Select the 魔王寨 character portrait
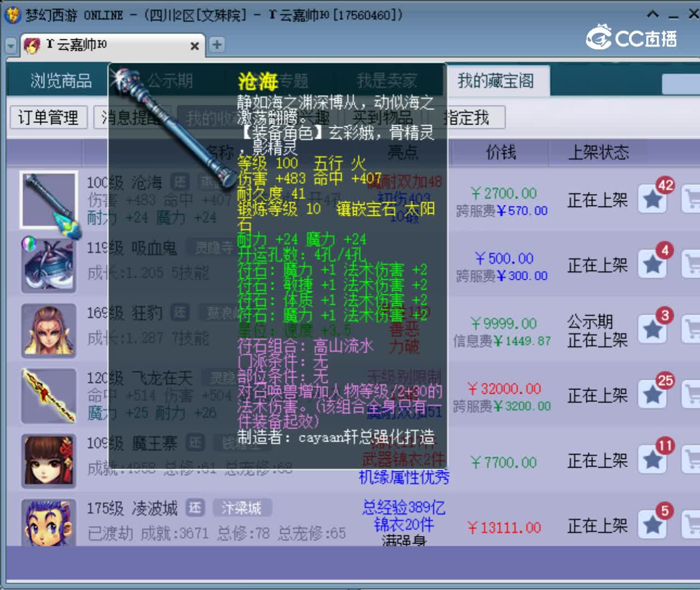700x590 pixels. click(49, 460)
